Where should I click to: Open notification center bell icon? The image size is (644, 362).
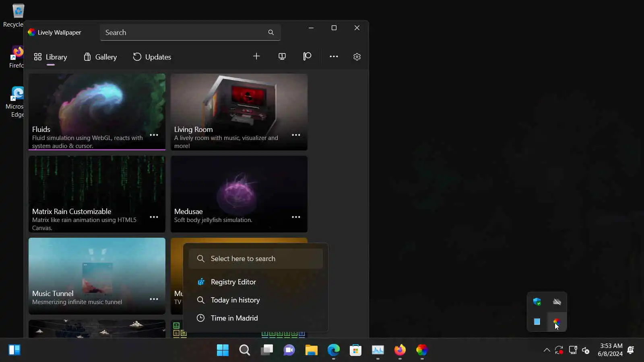[631, 350]
